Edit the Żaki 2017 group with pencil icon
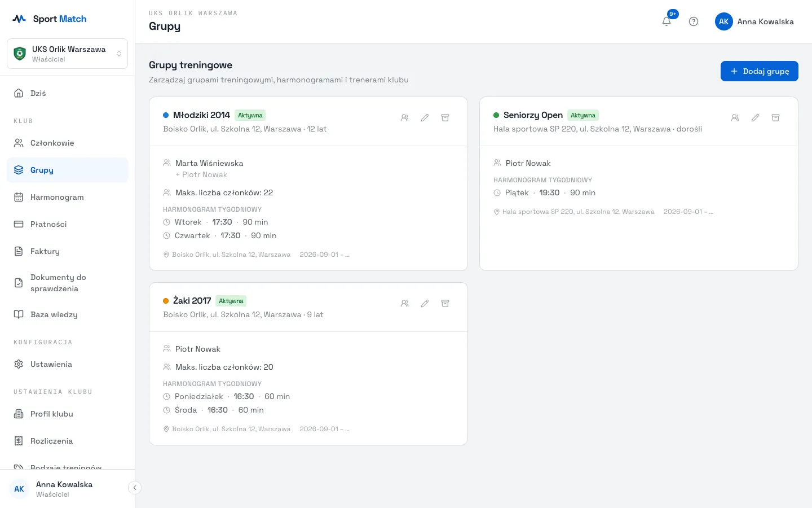The width and height of the screenshot is (812, 508). click(x=425, y=304)
